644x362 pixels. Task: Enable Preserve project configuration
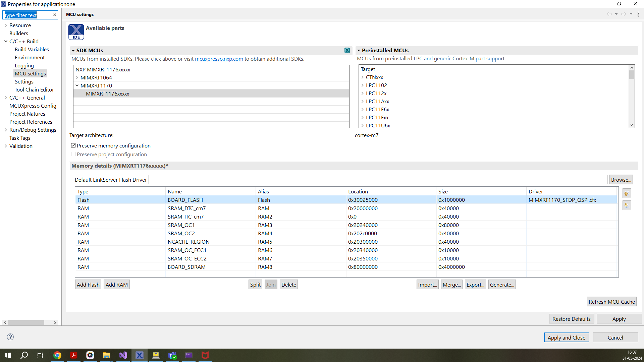pyautogui.click(x=73, y=154)
